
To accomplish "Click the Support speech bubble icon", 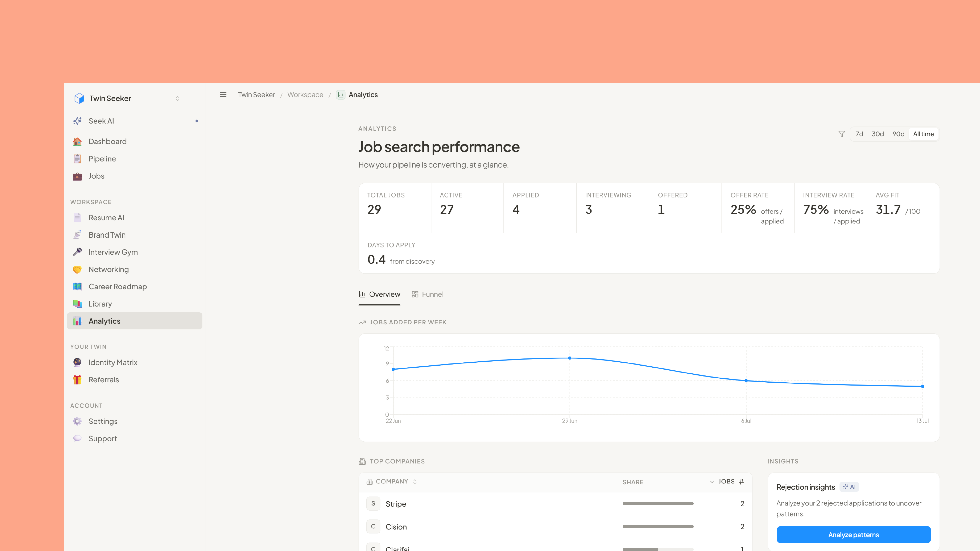I will coord(77,439).
